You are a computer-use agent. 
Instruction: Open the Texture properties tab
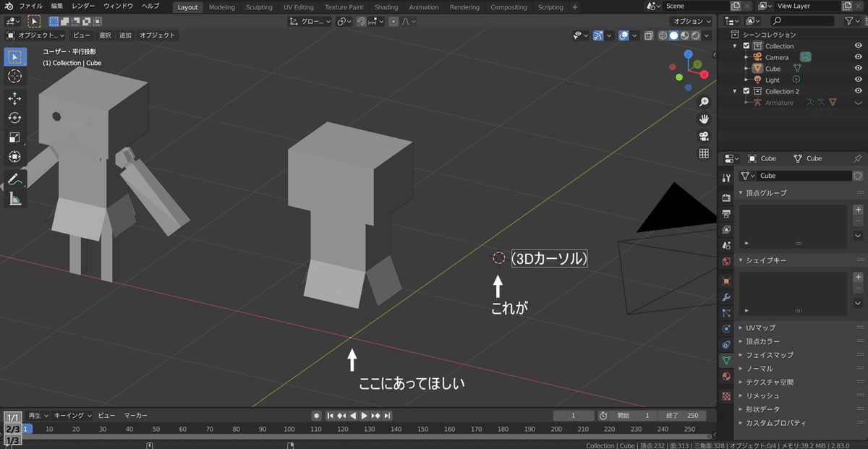pyautogui.click(x=726, y=396)
